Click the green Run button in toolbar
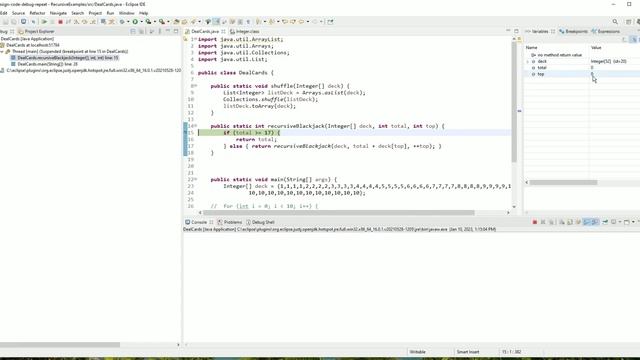Viewport: 640px width, 360px height. [135, 22]
